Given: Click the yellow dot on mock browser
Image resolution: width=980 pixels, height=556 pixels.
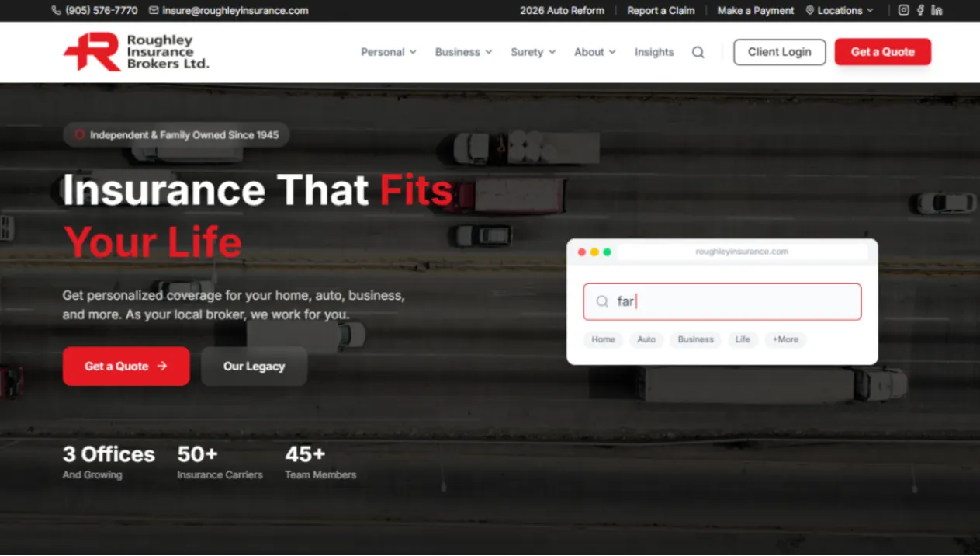Looking at the screenshot, I should pyautogui.click(x=594, y=252).
